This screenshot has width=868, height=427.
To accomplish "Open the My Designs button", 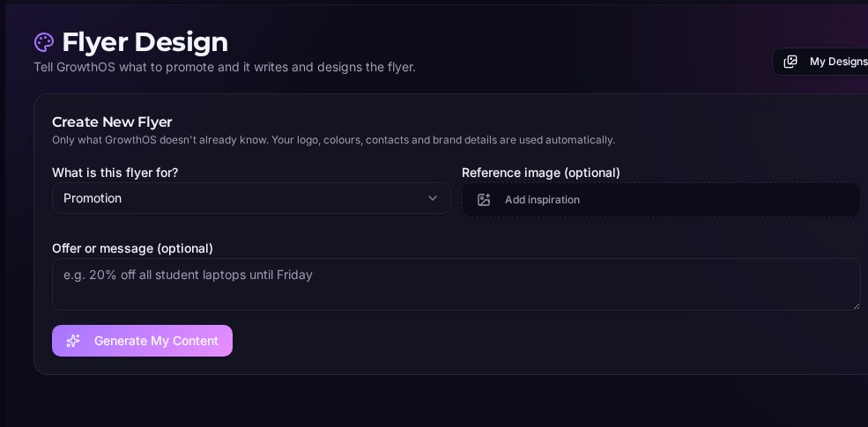I will tap(820, 62).
